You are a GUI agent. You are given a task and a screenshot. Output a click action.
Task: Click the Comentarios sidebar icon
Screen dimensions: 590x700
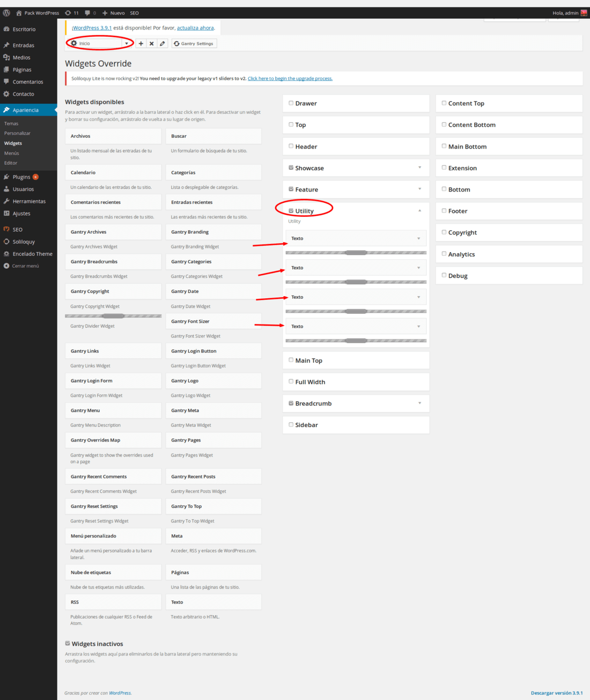coord(6,82)
